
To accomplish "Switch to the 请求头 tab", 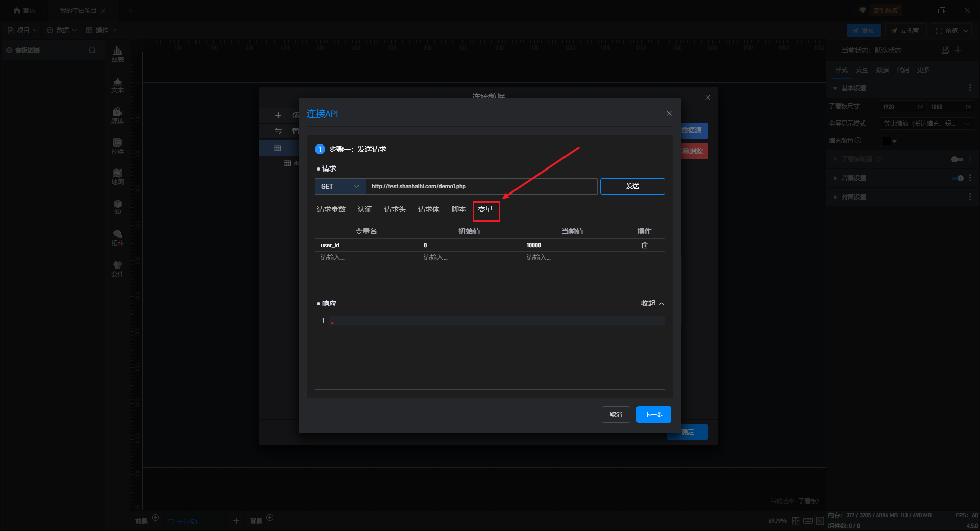I will click(x=395, y=209).
